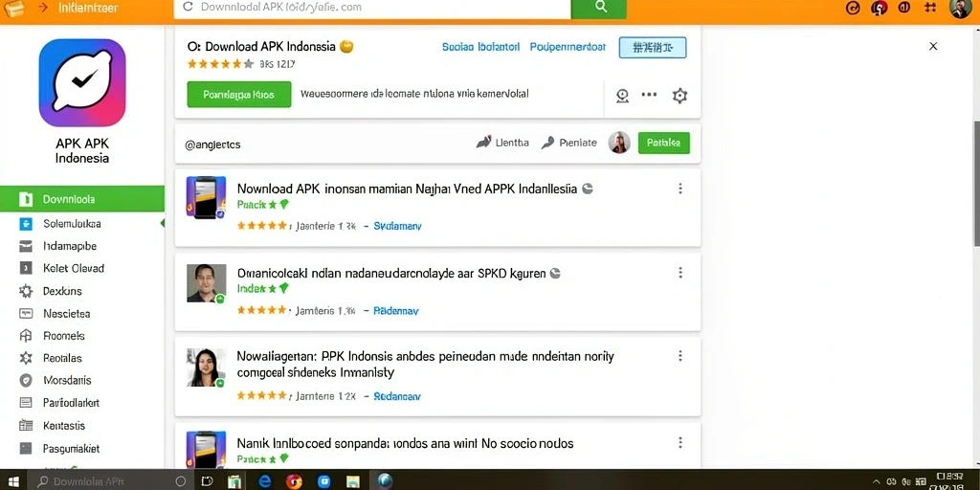Open the Poupenmerdoat tab link
The width and height of the screenshot is (980, 490).
568,47
